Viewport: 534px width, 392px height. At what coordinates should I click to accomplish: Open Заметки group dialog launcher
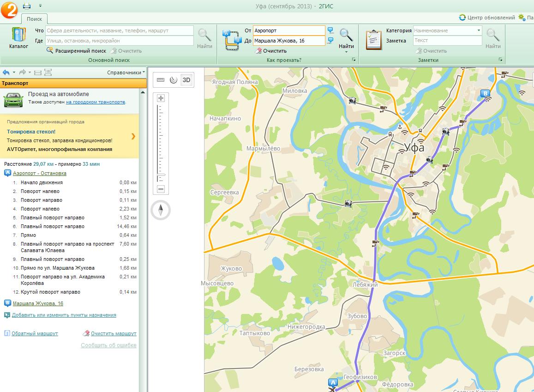pos(501,60)
